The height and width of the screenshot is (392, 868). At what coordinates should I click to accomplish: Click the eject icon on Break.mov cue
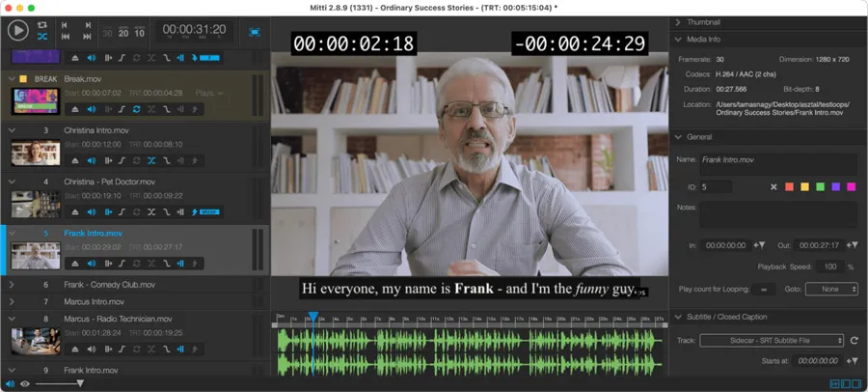76,108
